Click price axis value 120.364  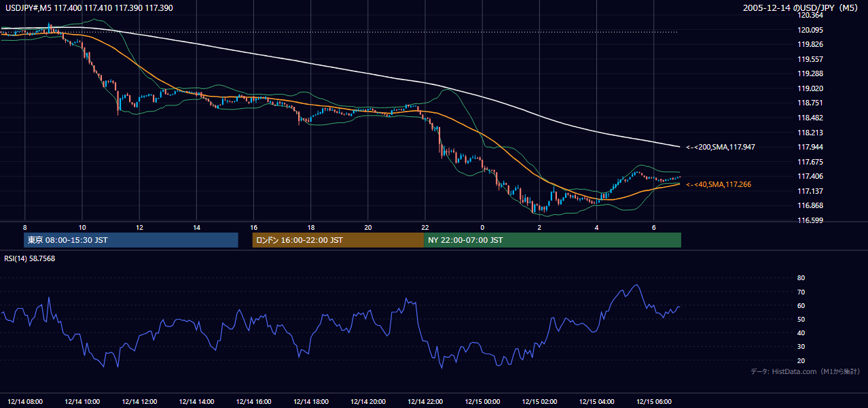tap(810, 16)
